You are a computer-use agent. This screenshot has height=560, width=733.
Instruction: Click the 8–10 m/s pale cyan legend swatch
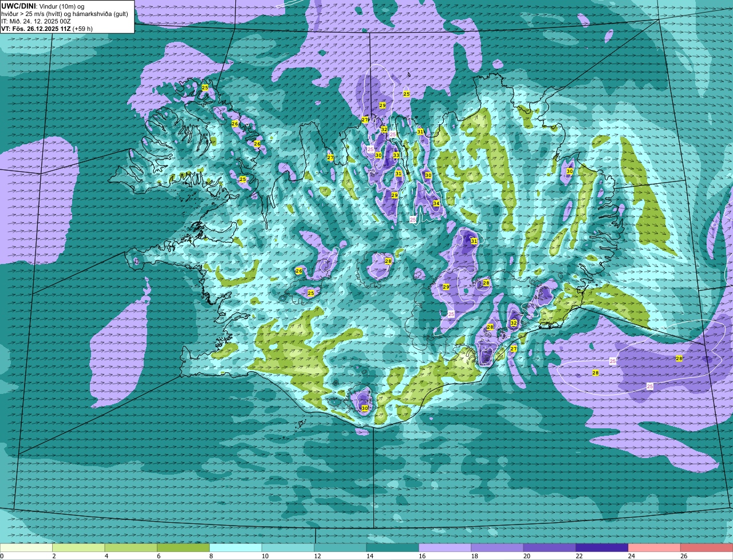[x=236, y=547]
